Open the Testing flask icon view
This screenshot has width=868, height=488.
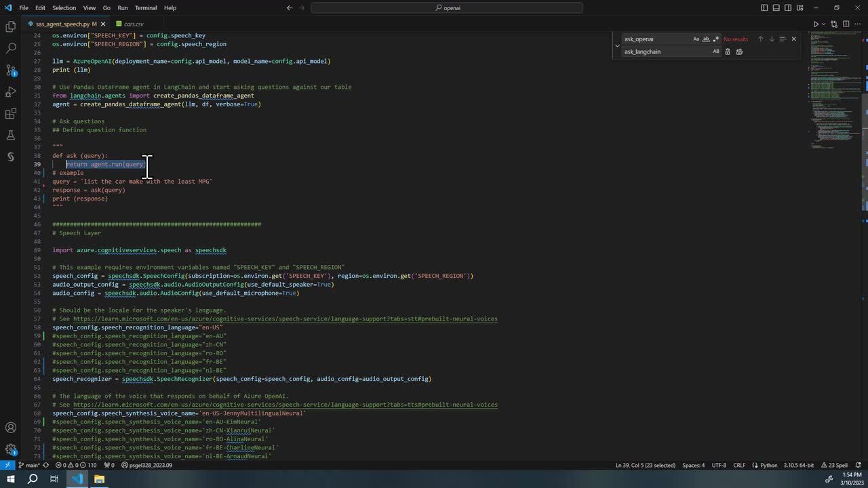(x=10, y=135)
